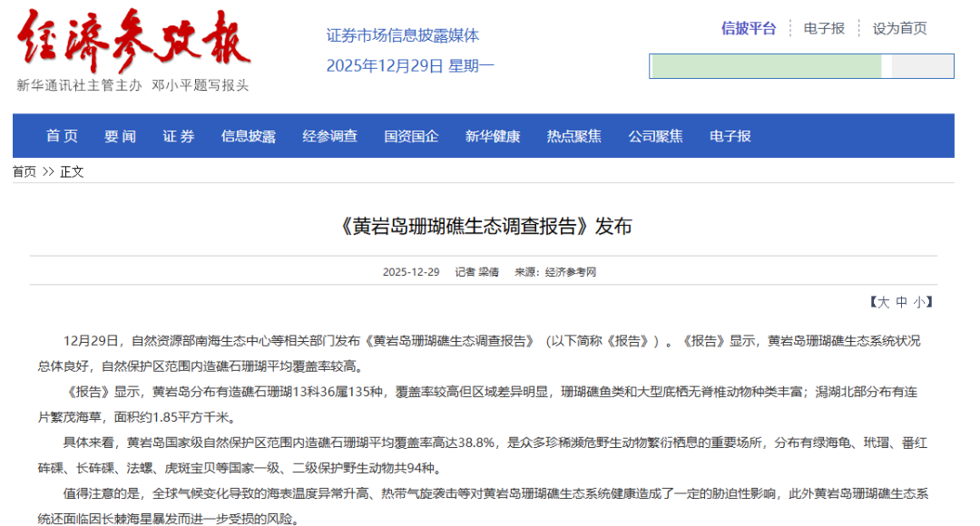Viewport: 980px width, 526px height.
Task: Select the 热点聚焦 navigation item
Action: [x=573, y=136]
